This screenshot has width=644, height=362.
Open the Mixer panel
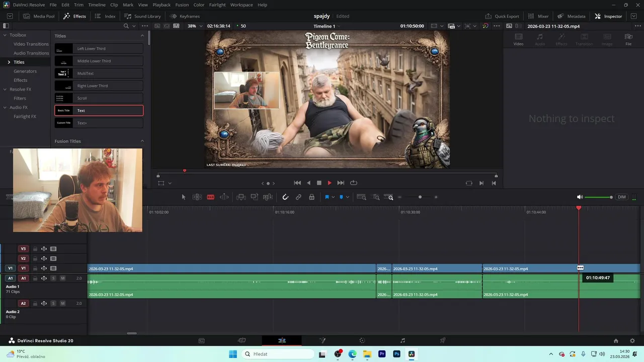(538, 16)
